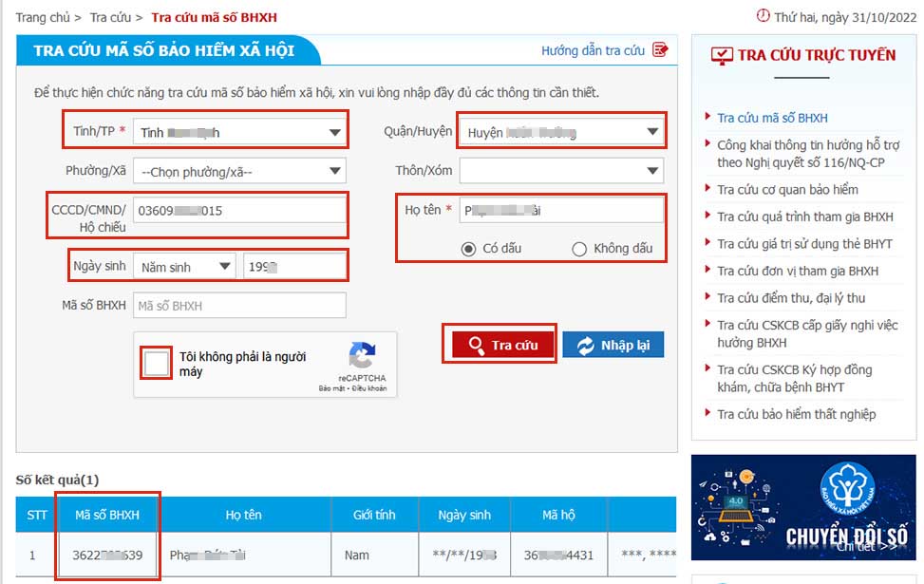Expand the Năm sinh date type dropdown
This screenshot has height=584, width=924.
pyautogui.click(x=184, y=267)
